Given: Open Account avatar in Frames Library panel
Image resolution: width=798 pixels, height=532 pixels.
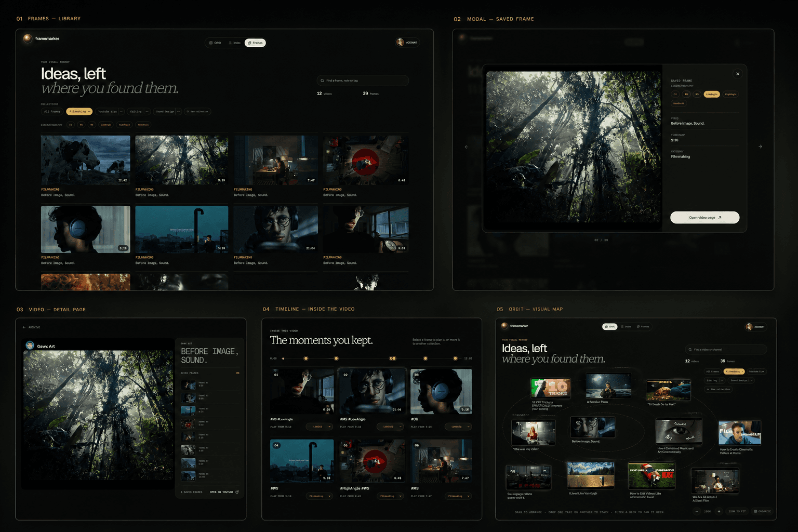Looking at the screenshot, I should pos(400,43).
